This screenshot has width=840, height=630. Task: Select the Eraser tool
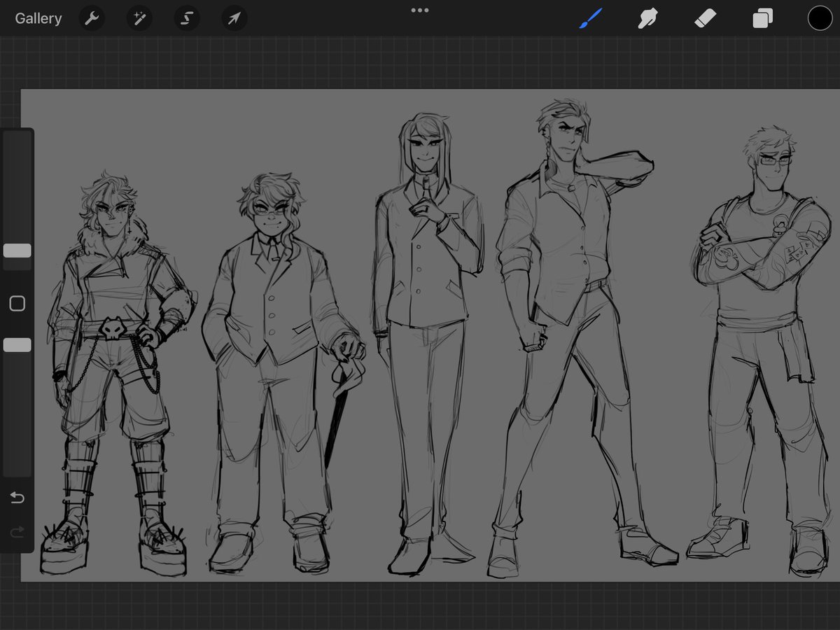coord(706,18)
